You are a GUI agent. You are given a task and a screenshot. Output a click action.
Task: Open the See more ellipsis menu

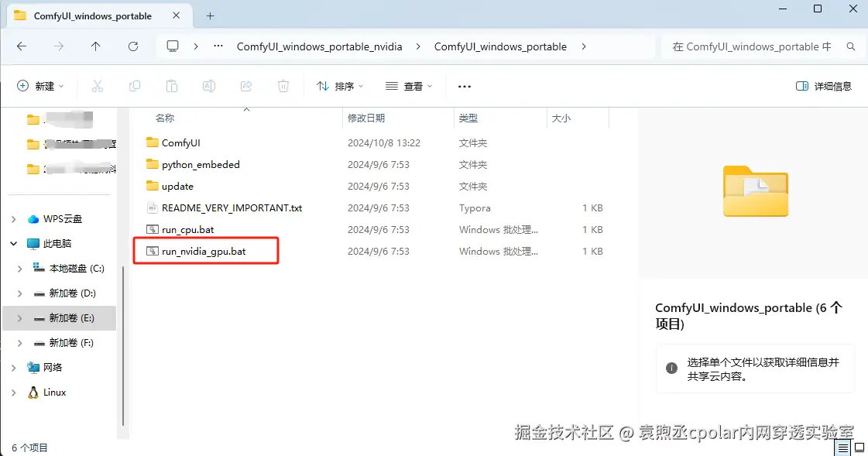coord(465,87)
